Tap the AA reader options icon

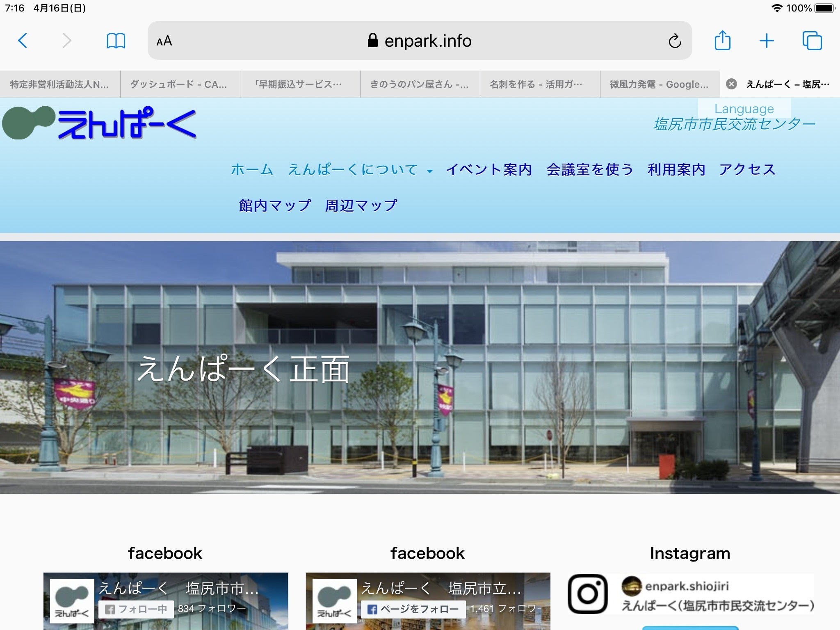coord(164,41)
